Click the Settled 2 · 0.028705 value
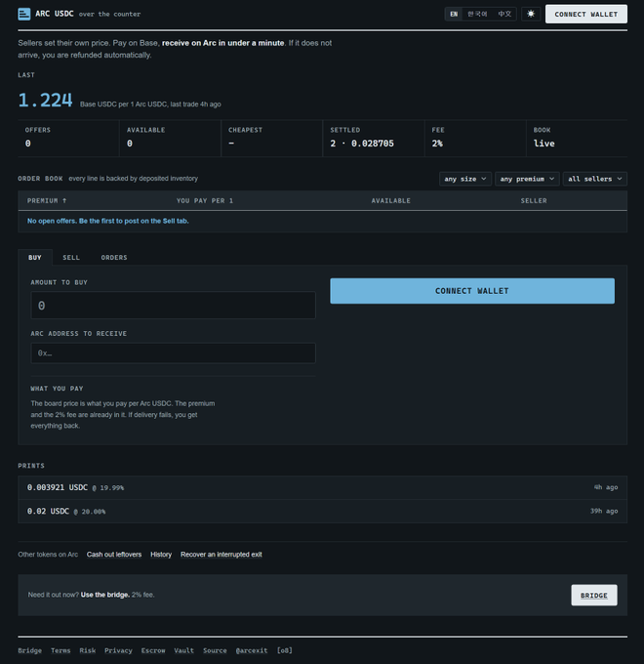The image size is (644, 664). pos(362,144)
